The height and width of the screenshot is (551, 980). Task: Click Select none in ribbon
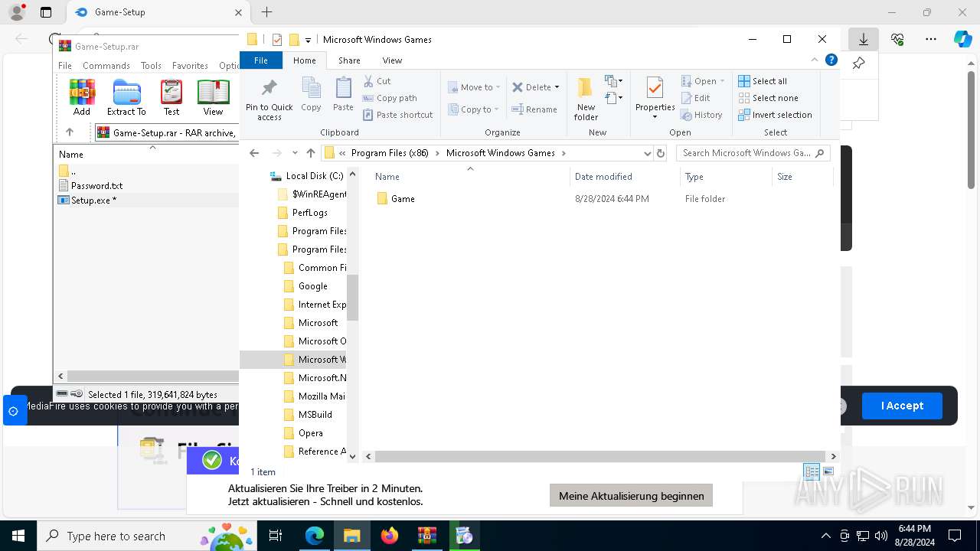coord(768,98)
